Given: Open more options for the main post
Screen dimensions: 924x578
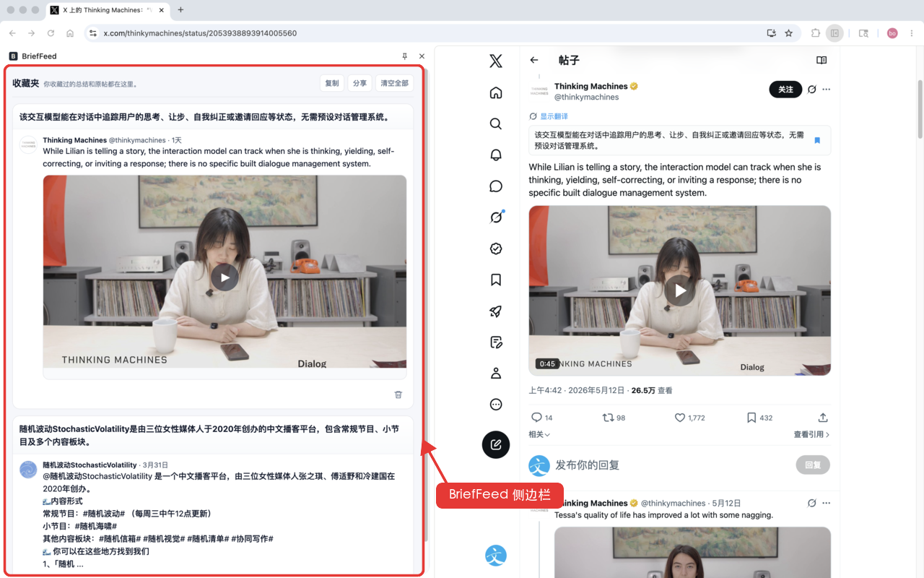Looking at the screenshot, I should (827, 90).
